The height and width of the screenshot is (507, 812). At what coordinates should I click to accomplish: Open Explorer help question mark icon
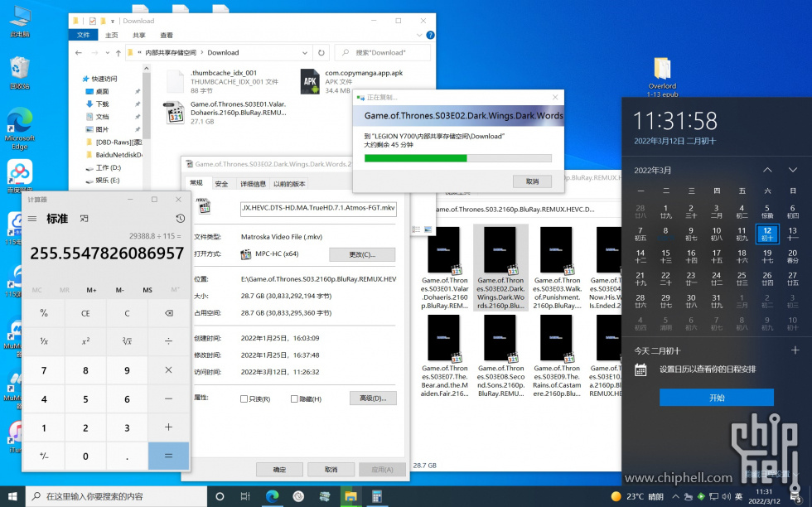(430, 36)
